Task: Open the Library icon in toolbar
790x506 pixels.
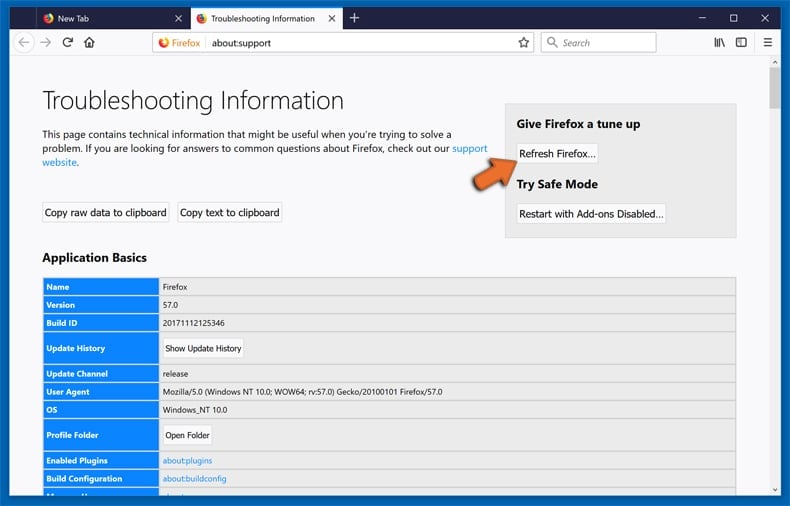Action: coord(719,43)
